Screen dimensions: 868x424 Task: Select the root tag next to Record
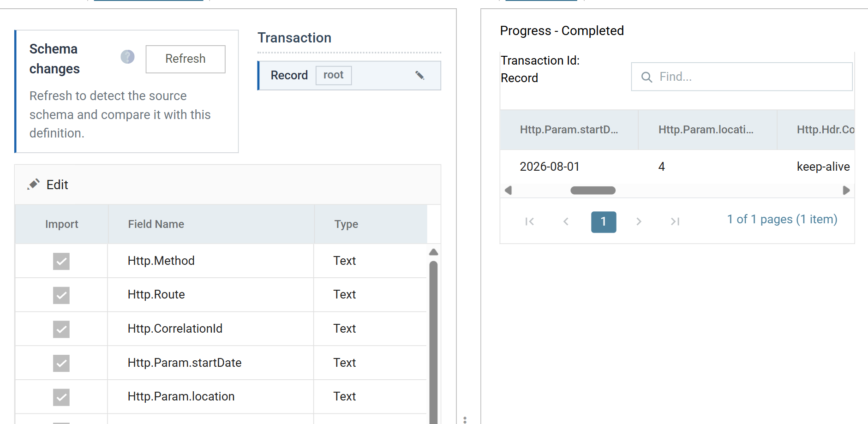333,75
